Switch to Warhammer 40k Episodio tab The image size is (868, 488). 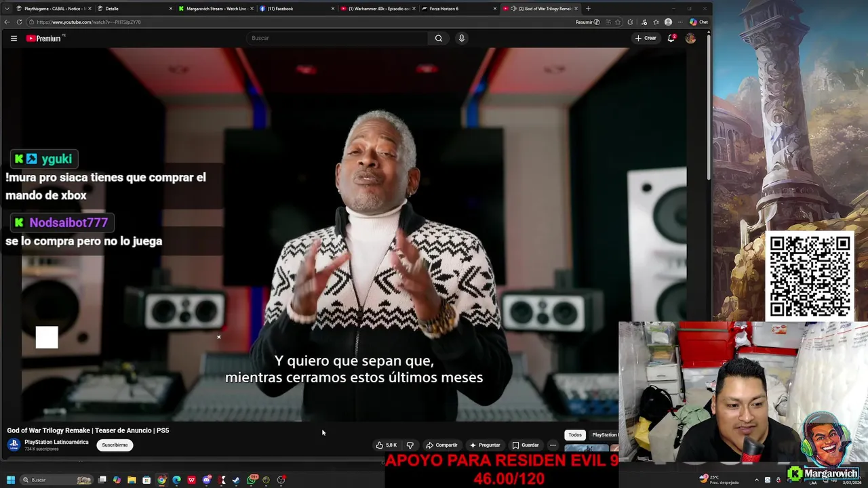(x=377, y=8)
